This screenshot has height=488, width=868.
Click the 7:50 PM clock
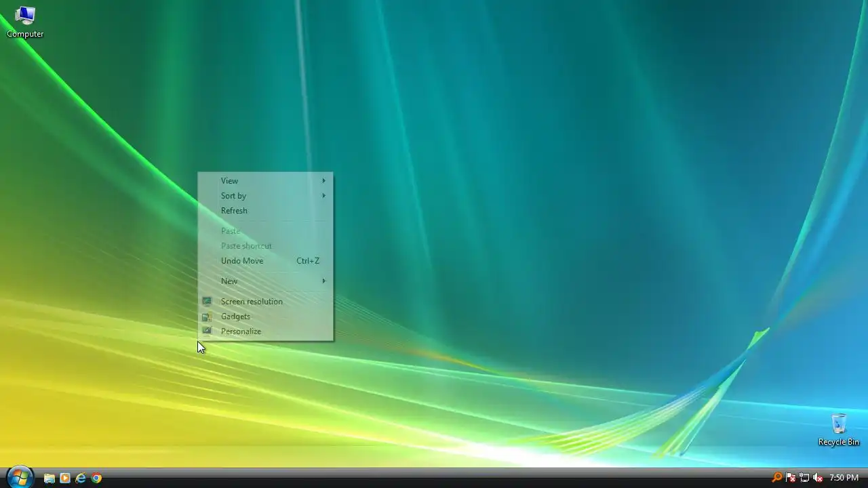pos(844,478)
